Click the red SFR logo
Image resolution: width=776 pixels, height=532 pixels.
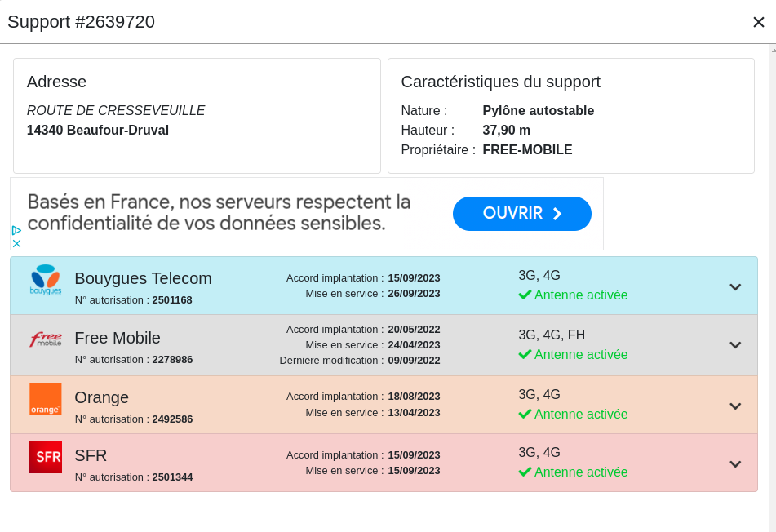[x=46, y=457]
